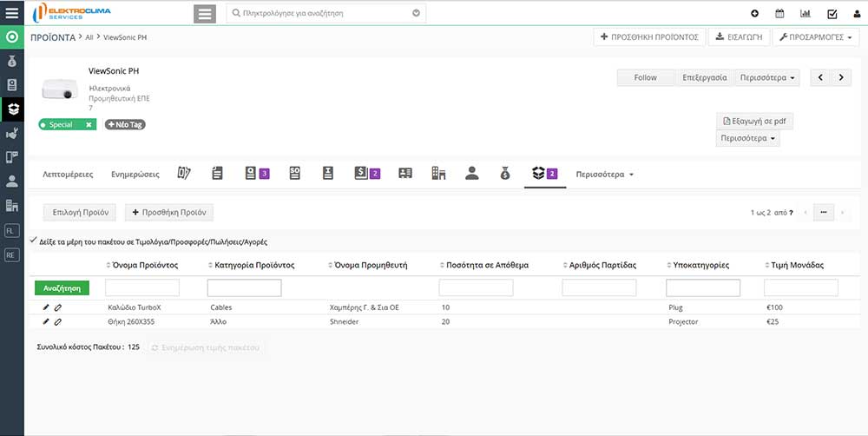868x436 pixels.
Task: Click the Follow button
Action: [646, 77]
